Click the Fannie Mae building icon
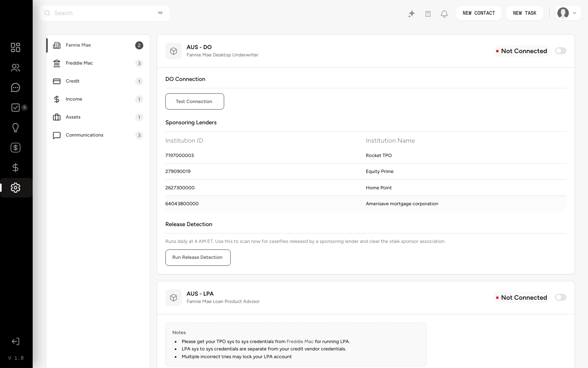Viewport: 588px width, 368px height. 57,45
